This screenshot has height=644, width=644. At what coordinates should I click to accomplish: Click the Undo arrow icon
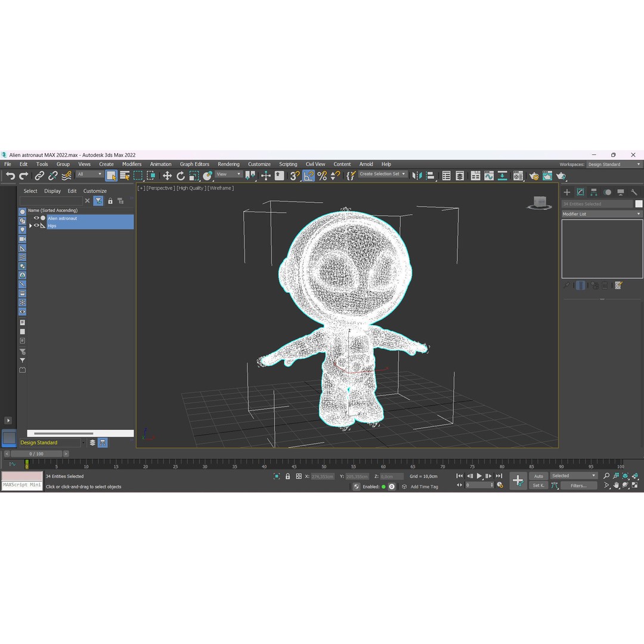[10, 176]
